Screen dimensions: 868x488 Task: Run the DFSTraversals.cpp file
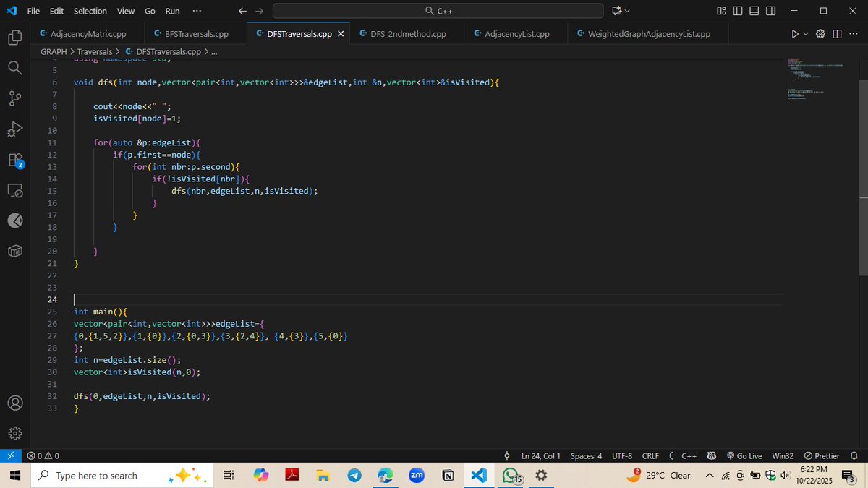tap(793, 33)
